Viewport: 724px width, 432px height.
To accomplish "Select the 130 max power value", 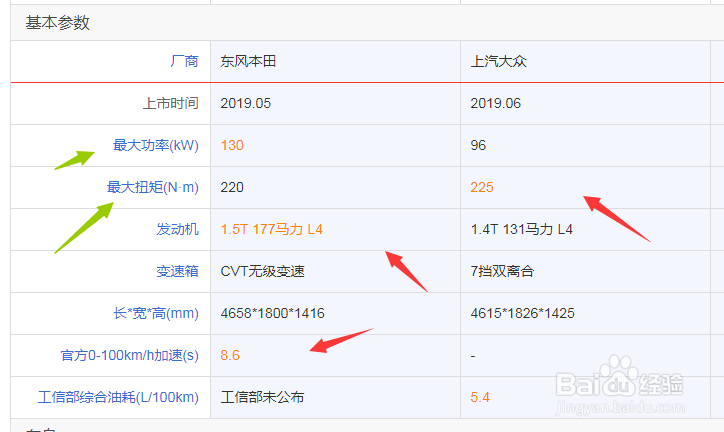I will click(x=232, y=145).
